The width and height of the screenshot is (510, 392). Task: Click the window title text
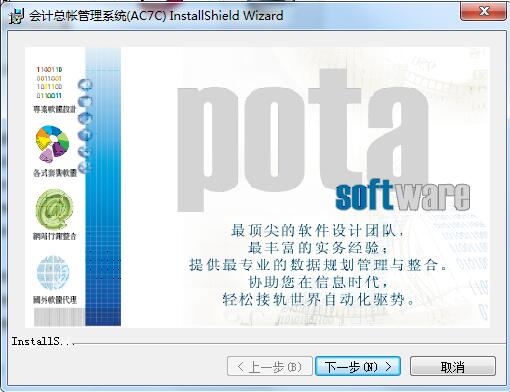point(156,16)
